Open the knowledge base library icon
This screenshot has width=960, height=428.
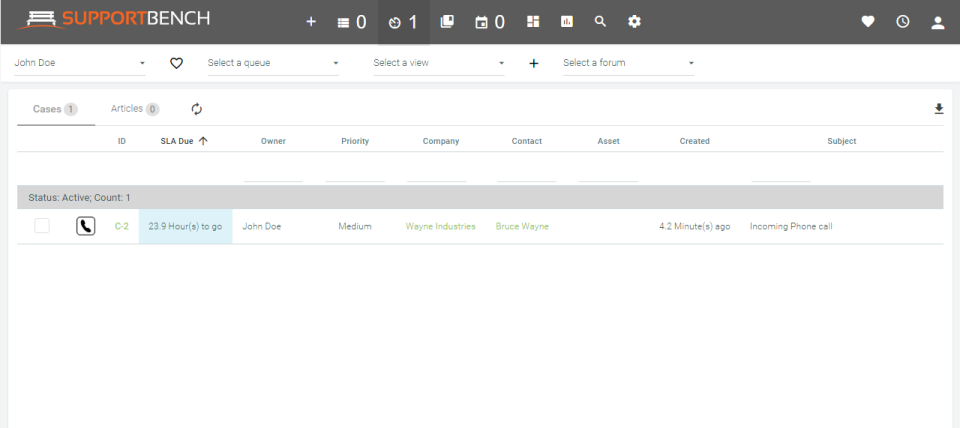[x=447, y=22]
